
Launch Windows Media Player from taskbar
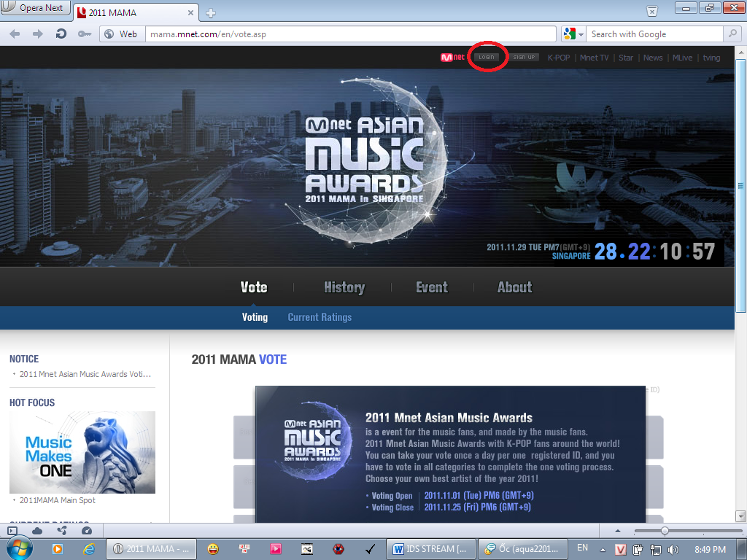click(57, 549)
